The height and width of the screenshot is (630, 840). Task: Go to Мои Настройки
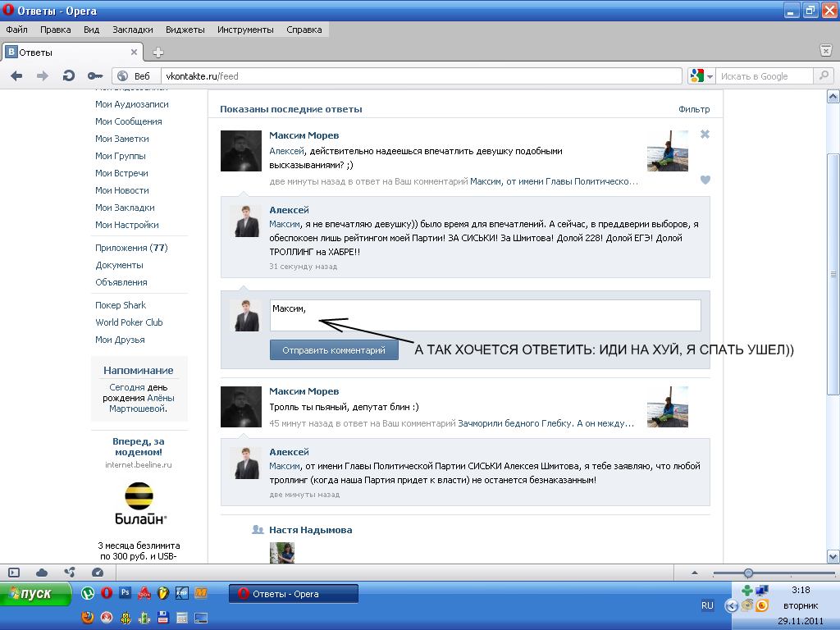pyautogui.click(x=127, y=225)
